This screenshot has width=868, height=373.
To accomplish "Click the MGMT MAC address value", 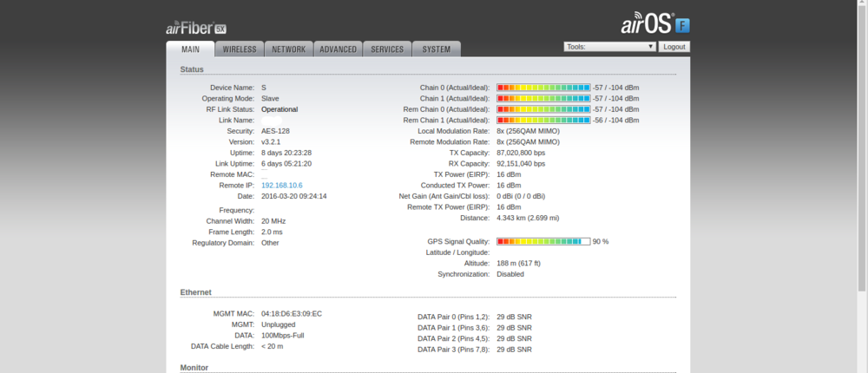I will [292, 313].
